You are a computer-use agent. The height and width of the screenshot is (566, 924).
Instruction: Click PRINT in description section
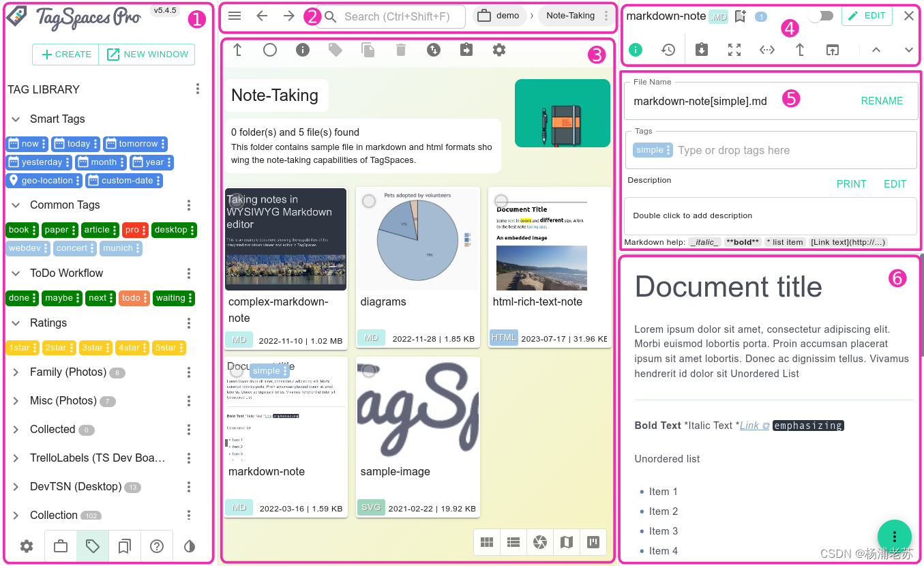[x=851, y=184]
